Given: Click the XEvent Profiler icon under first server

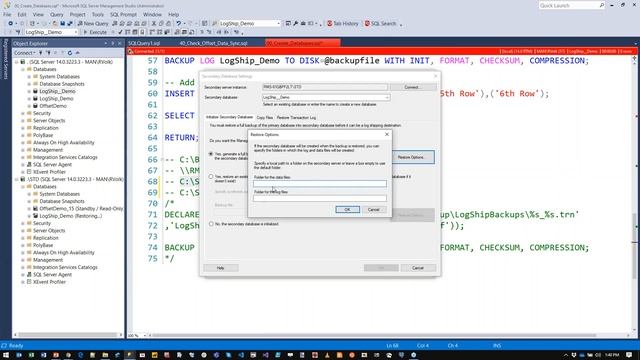Looking at the screenshot, I should pyautogui.click(x=29, y=172).
